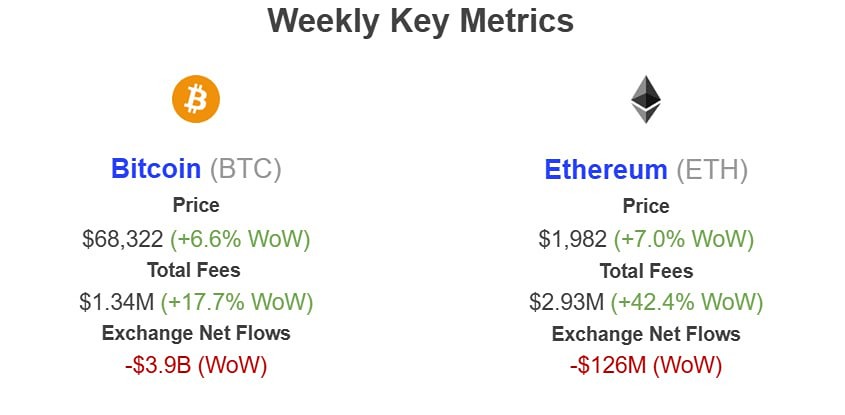The height and width of the screenshot is (415, 845).
Task: Click the Weekly Key Metrics heading
Action: pos(422,22)
